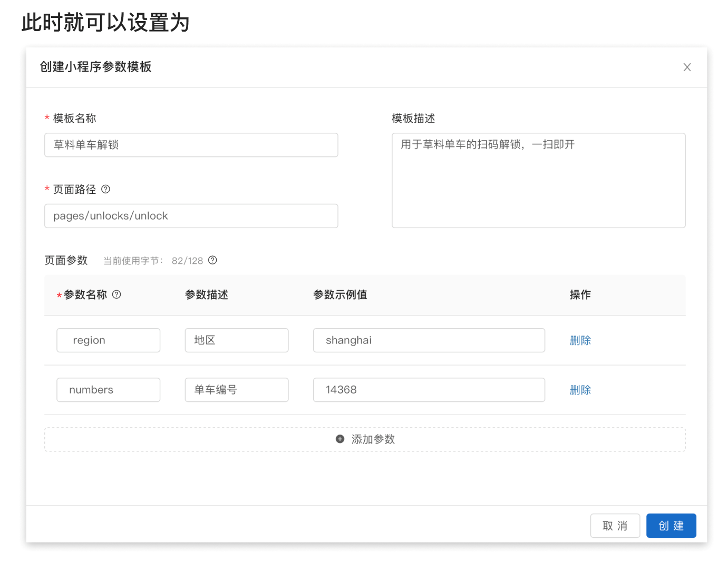Delete the region parameter row
Image resolution: width=728 pixels, height=562 pixels.
pos(580,340)
